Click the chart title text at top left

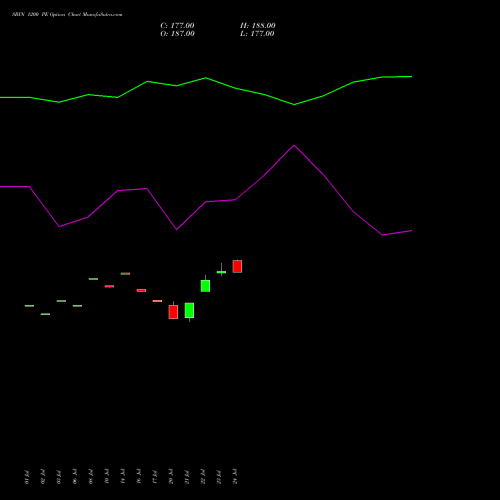[67, 15]
